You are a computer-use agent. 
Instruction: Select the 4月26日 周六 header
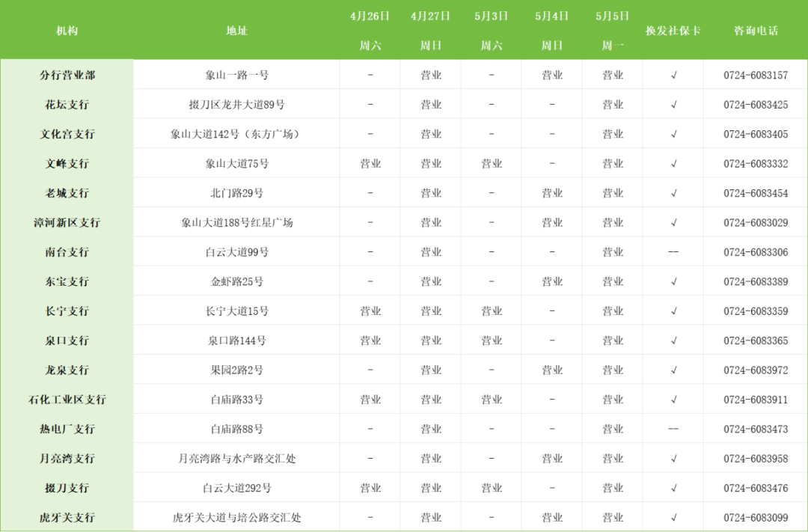pyautogui.click(x=370, y=31)
